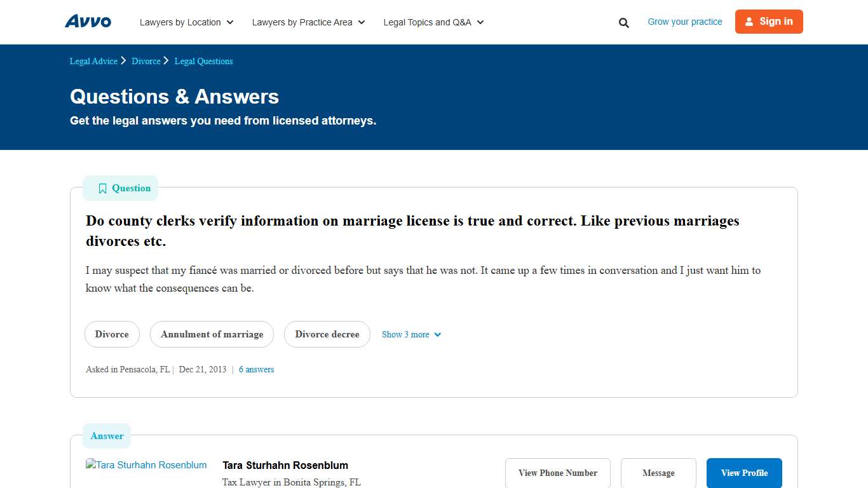
Task: Click the View Profile button
Action: [743, 473]
